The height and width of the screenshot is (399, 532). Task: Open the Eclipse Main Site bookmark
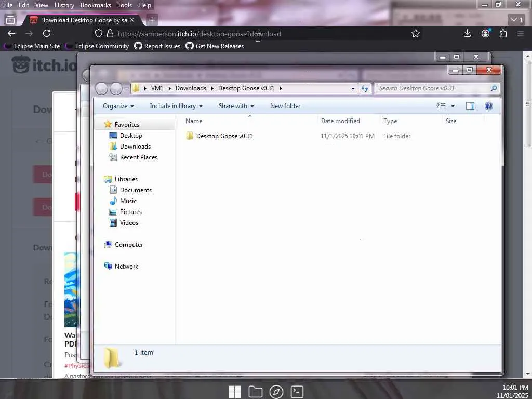32,46
